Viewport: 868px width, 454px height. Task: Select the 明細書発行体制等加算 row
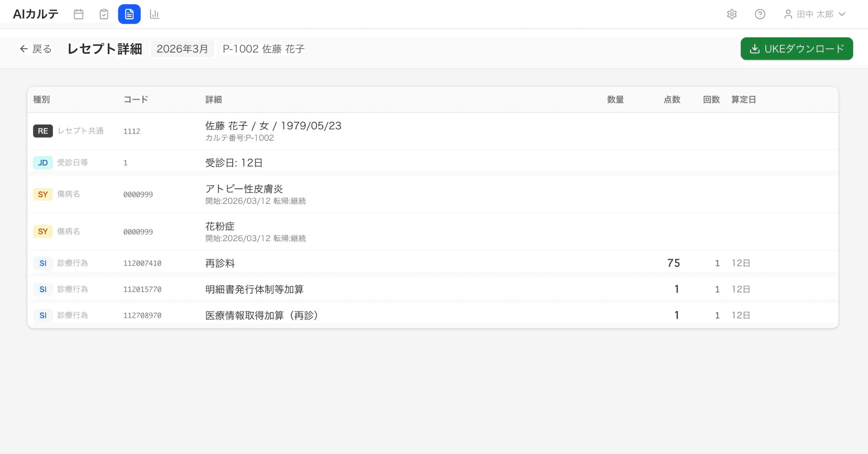tap(433, 289)
